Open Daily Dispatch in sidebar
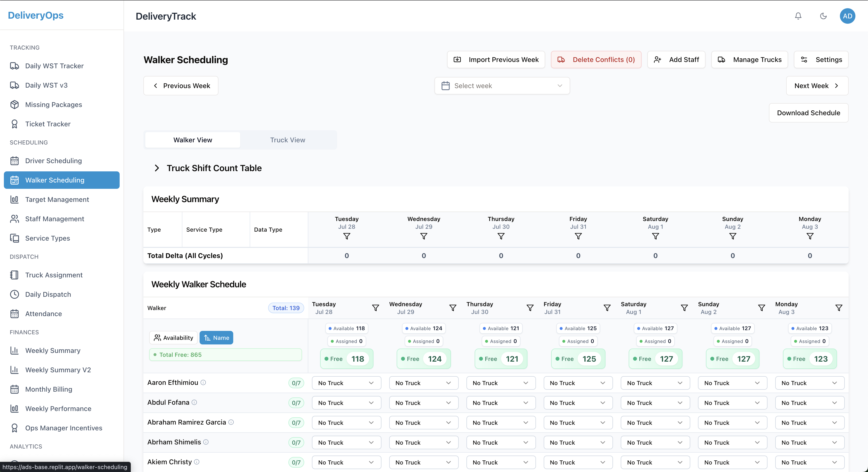Image resolution: width=868 pixels, height=472 pixels. [62, 294]
